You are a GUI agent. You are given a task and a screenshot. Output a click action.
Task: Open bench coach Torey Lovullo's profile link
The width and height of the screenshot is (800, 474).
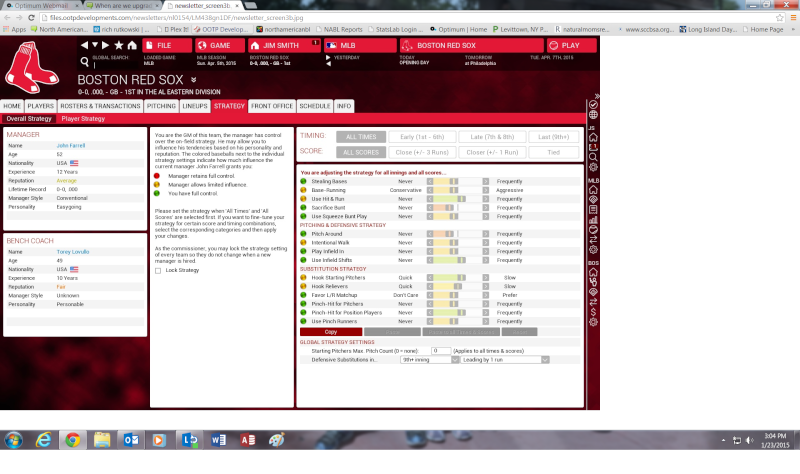coord(73,252)
